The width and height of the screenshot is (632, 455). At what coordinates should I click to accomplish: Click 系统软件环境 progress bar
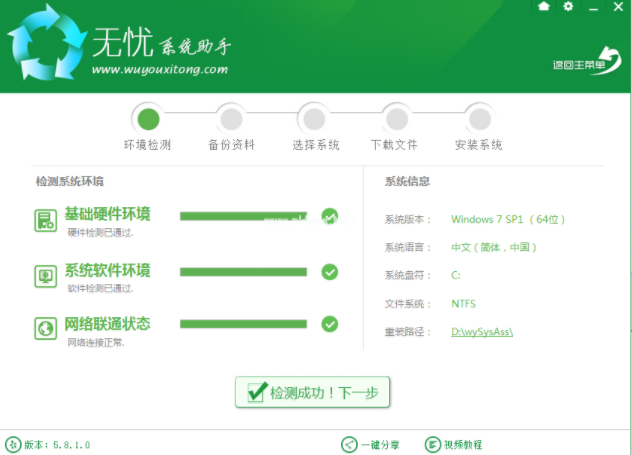(243, 272)
